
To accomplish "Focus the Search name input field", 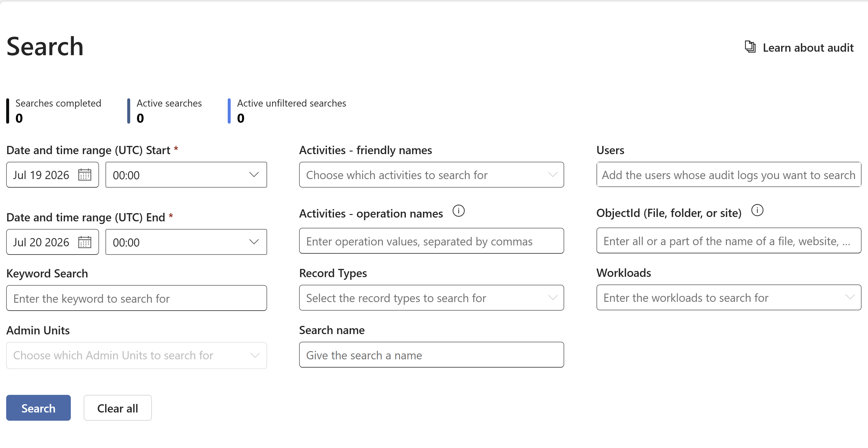I will 431,355.
